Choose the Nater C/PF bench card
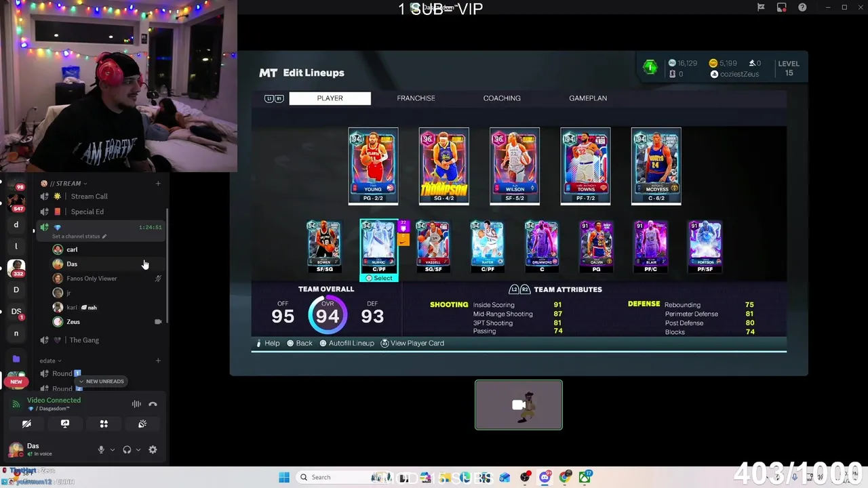Screen dimensions: 868x488 pyautogui.click(x=487, y=247)
